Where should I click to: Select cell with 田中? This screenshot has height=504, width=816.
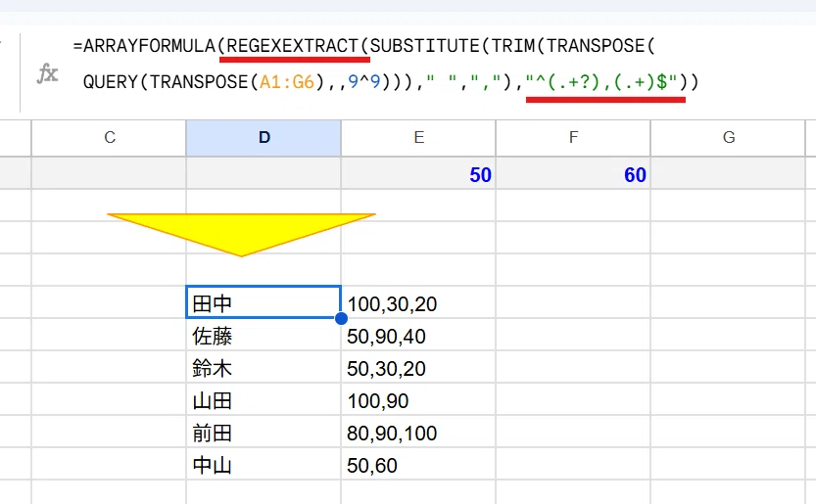264,302
